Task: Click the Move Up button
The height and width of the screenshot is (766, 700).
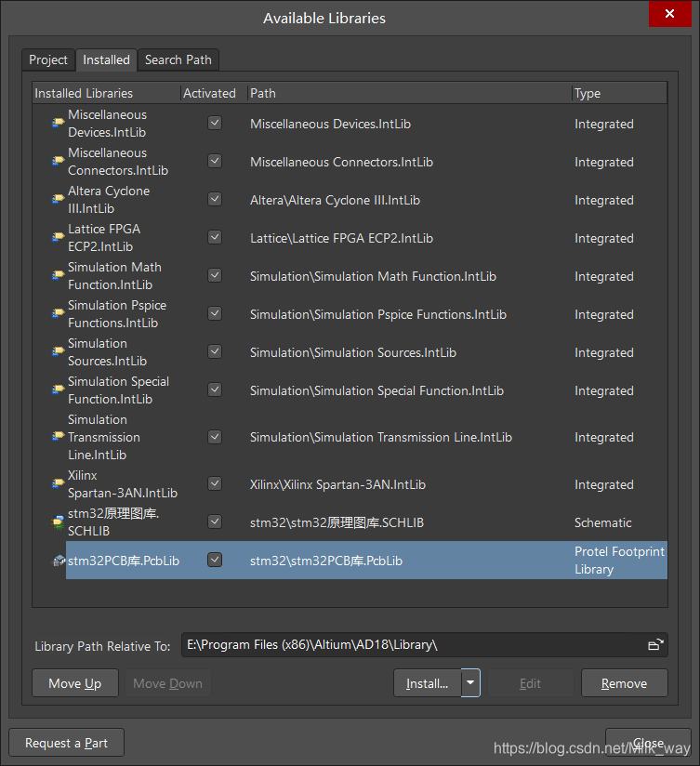Action: pos(75,683)
